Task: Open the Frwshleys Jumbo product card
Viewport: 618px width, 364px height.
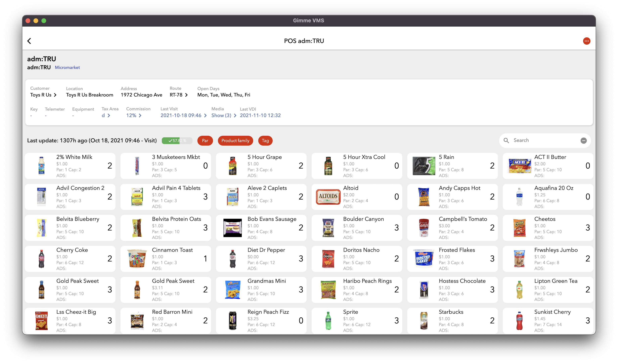Action: [548, 258]
